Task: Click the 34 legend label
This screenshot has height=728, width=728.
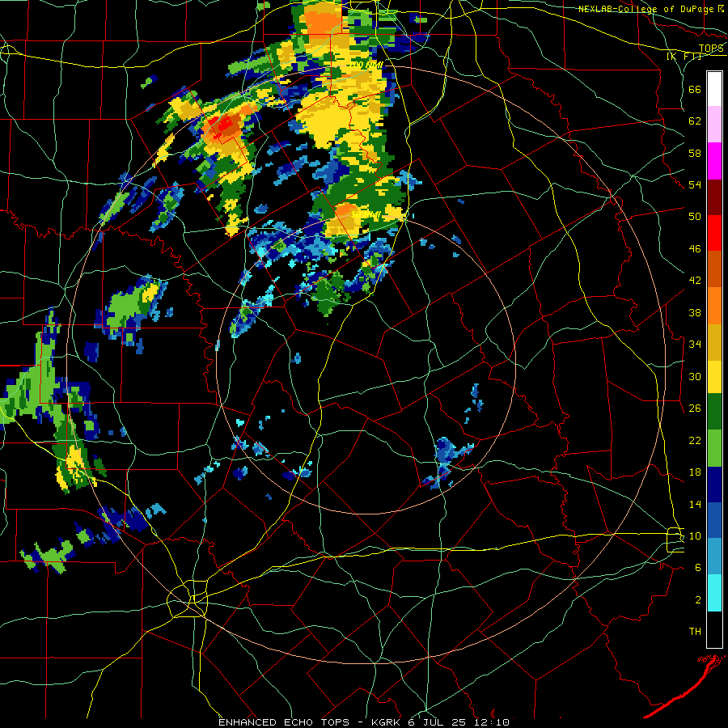Action: [695, 345]
